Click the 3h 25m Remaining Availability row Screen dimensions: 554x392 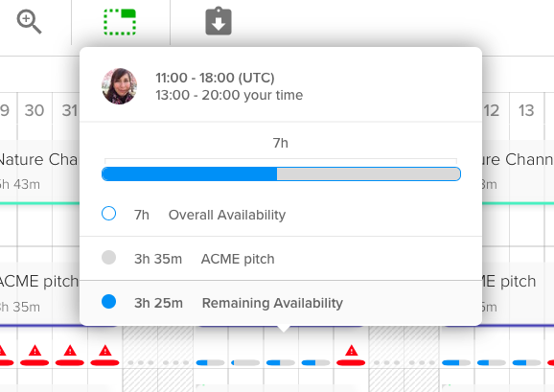[281, 303]
